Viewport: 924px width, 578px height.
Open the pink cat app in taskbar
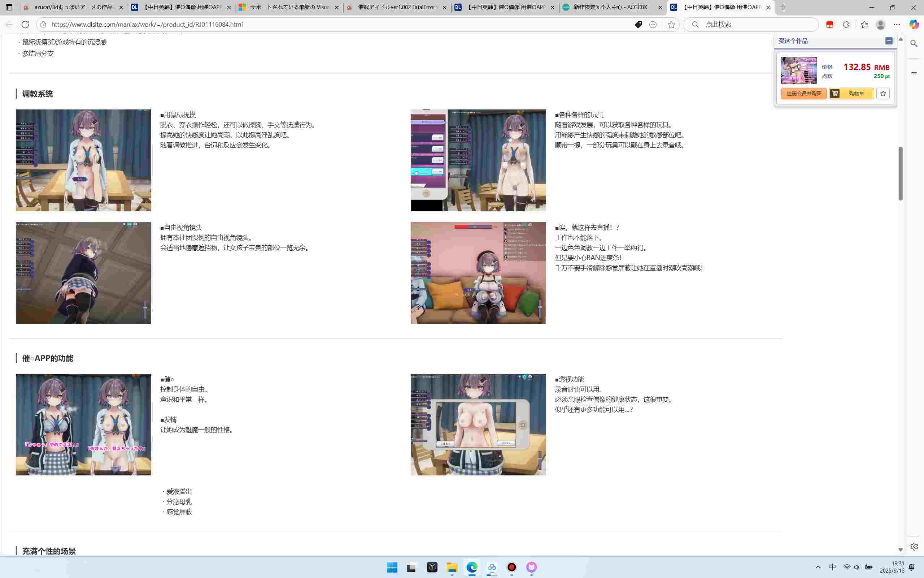pos(532,567)
